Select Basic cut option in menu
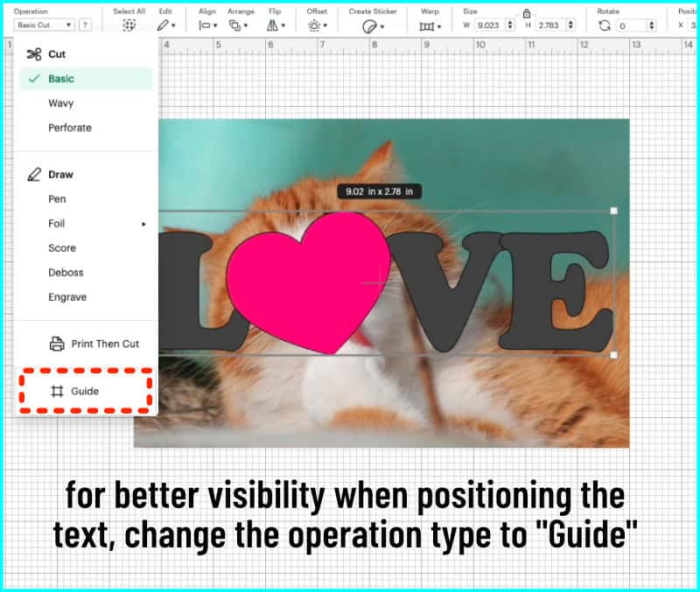The image size is (700, 592). (x=86, y=79)
